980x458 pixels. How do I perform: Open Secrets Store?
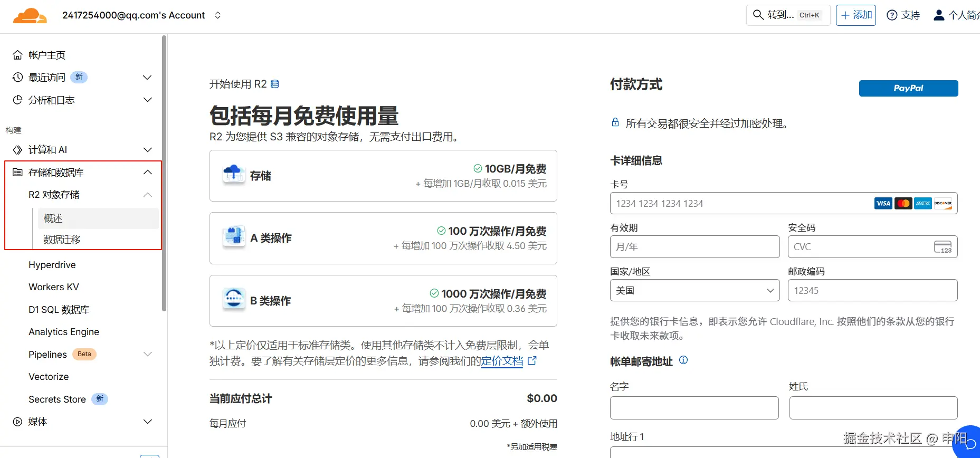point(57,399)
